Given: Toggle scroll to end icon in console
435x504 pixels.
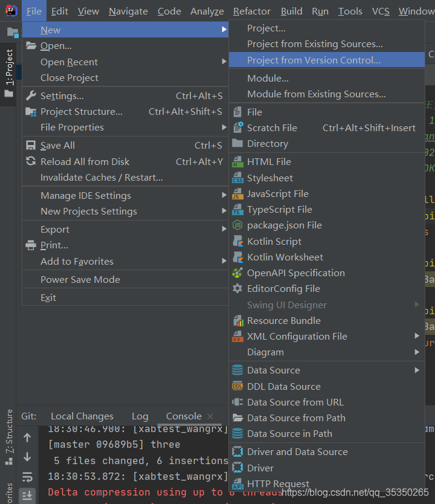Looking at the screenshot, I should click(27, 496).
